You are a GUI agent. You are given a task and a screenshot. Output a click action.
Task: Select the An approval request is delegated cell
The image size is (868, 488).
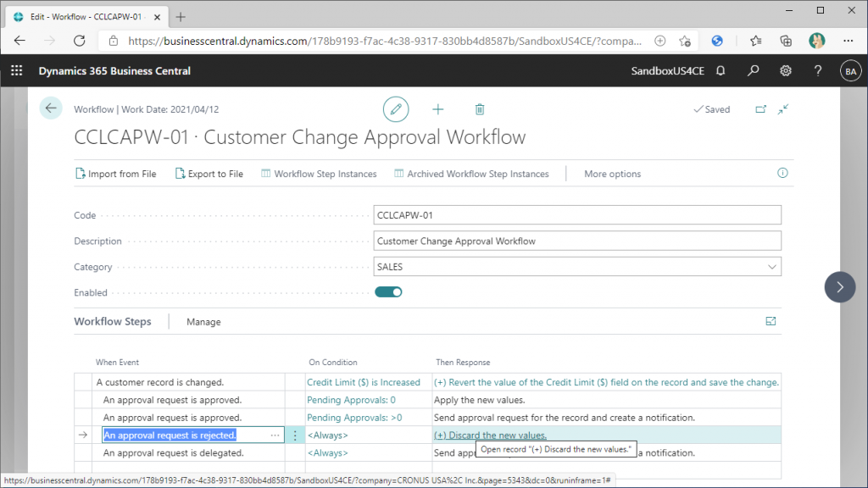tap(188, 453)
